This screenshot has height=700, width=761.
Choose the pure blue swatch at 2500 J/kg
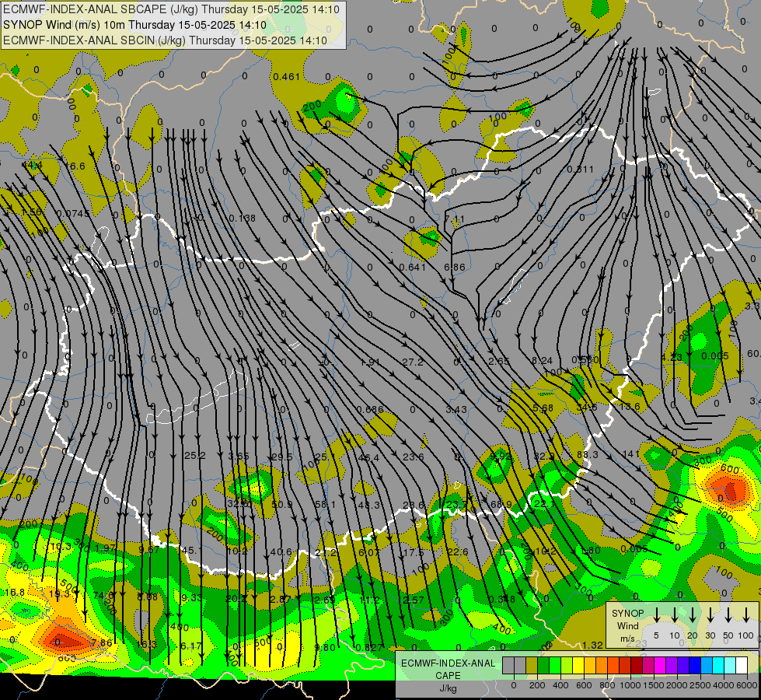tap(694, 666)
